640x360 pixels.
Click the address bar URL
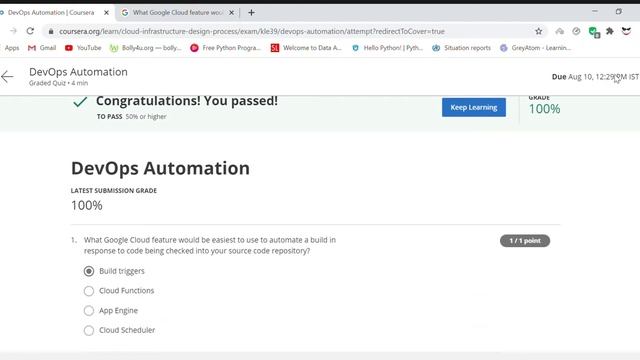tap(252, 31)
